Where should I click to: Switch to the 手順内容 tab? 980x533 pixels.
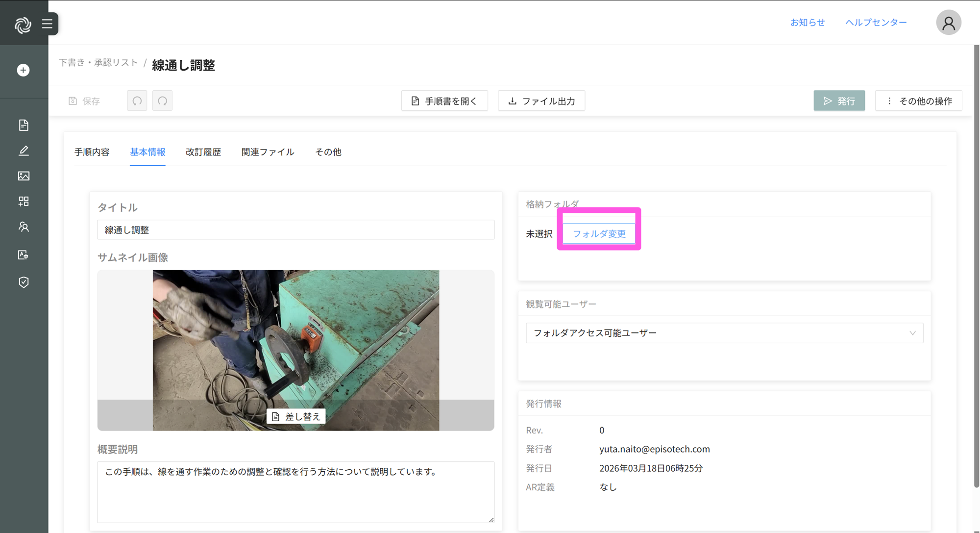[92, 152]
